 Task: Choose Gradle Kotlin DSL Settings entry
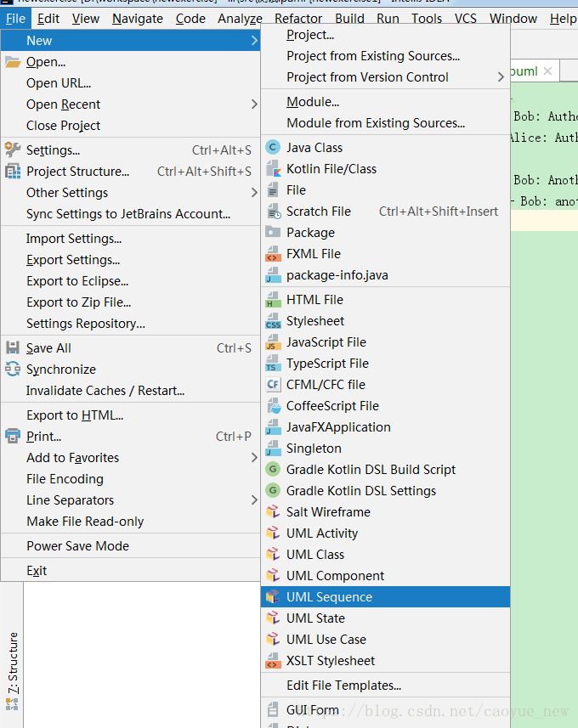tap(385, 491)
